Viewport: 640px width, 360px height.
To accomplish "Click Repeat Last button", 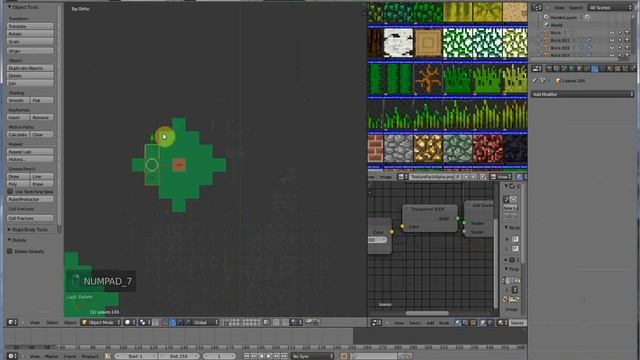I will click(x=30, y=151).
